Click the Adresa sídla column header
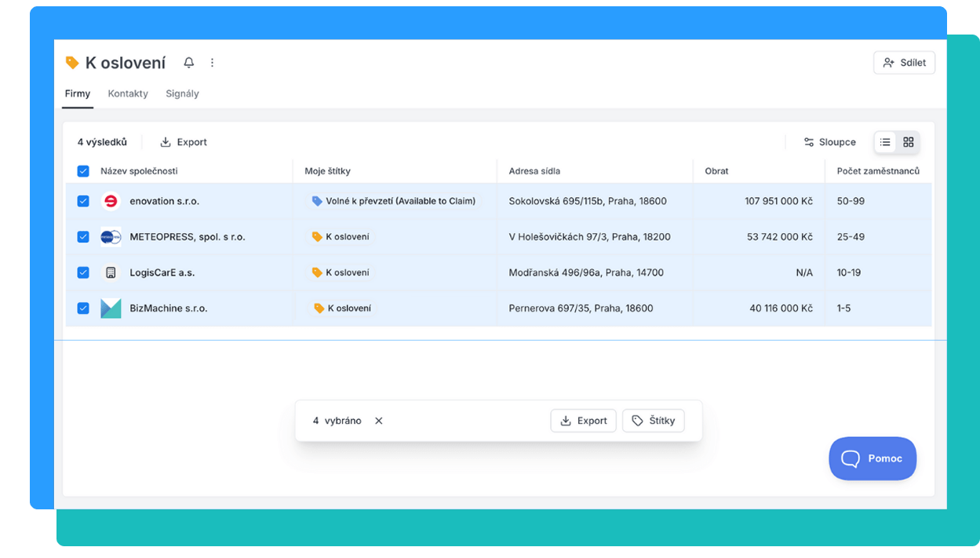Image resolution: width=980 pixels, height=558 pixels. click(x=534, y=171)
